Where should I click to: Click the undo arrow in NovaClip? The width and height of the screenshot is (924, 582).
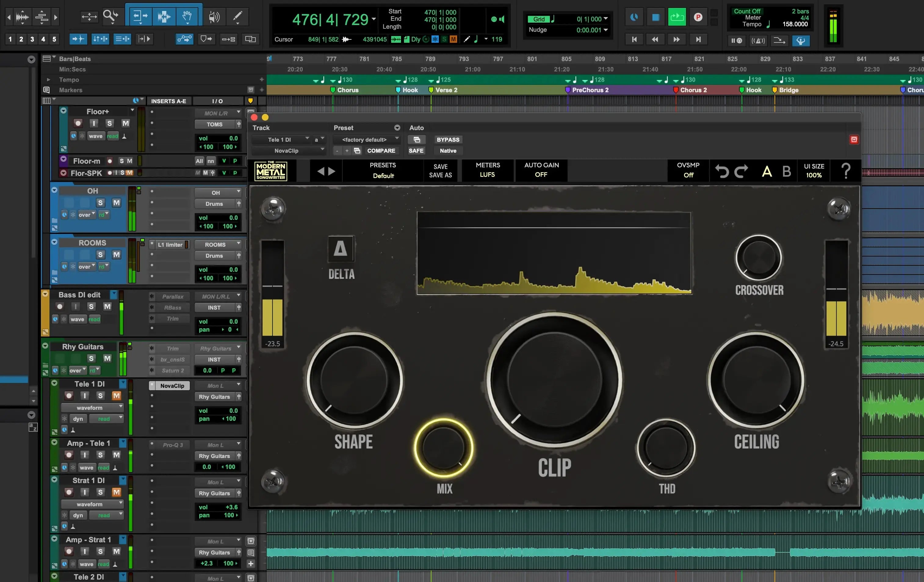tap(722, 171)
